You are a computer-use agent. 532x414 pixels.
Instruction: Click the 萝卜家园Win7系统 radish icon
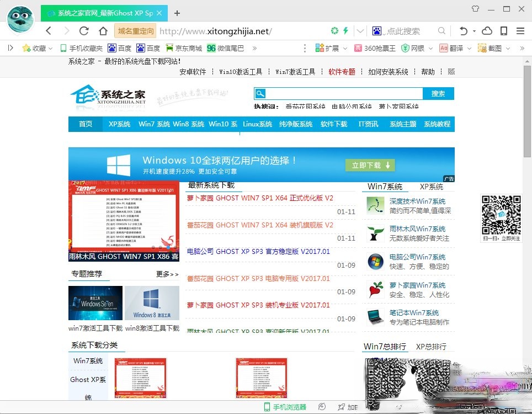tap(376, 290)
